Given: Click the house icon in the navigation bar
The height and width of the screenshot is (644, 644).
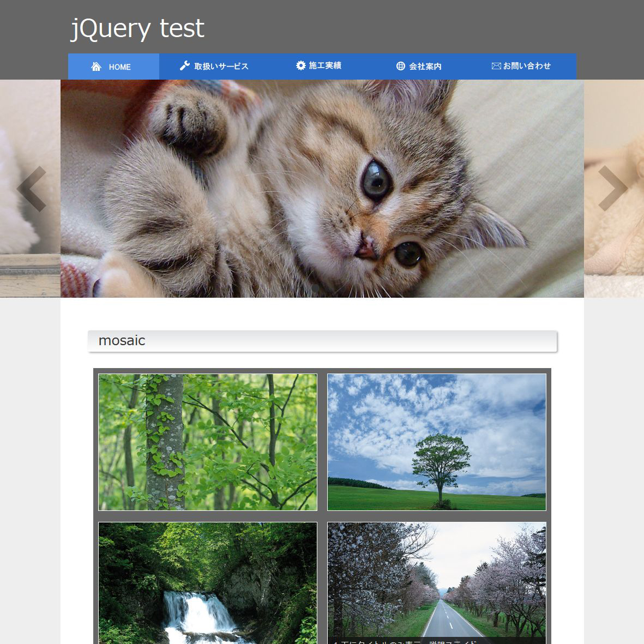Looking at the screenshot, I should (97, 67).
